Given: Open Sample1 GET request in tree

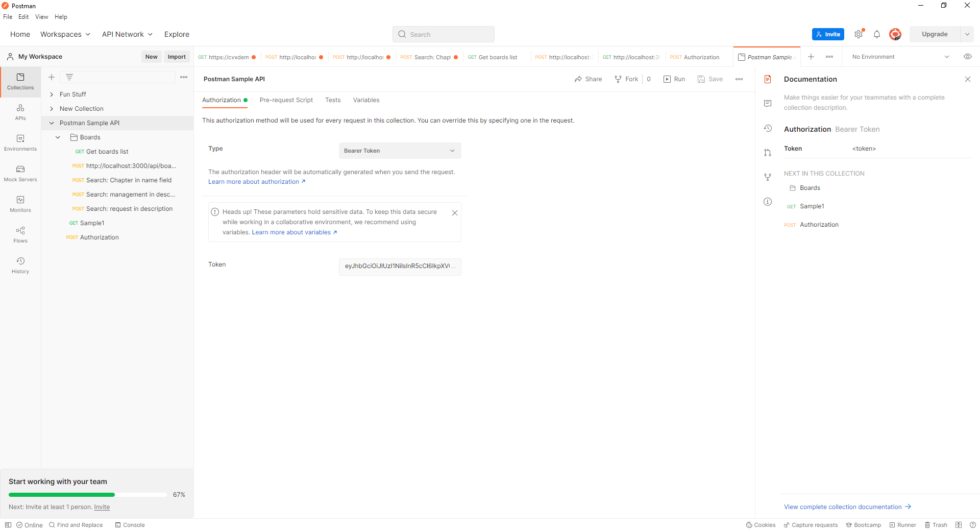Looking at the screenshot, I should [x=92, y=223].
